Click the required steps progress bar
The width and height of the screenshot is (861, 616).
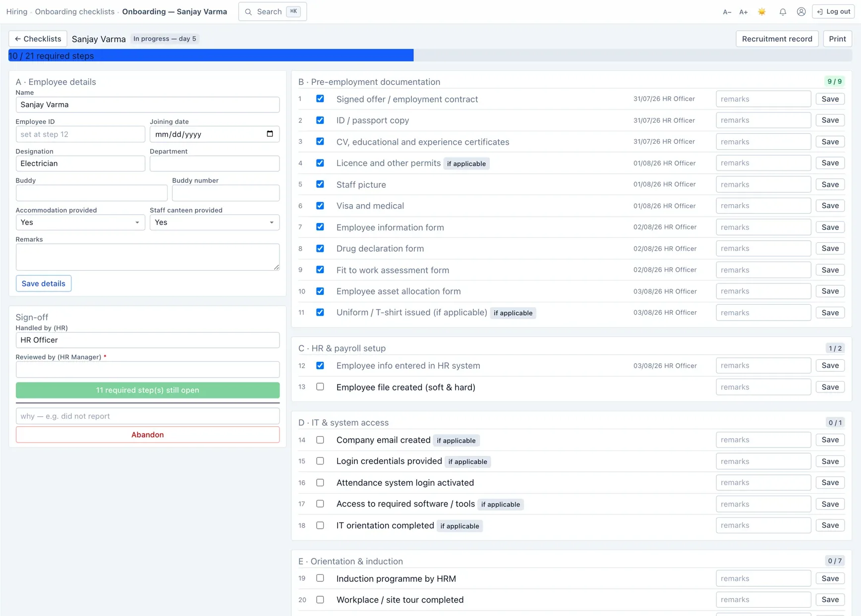coord(430,56)
